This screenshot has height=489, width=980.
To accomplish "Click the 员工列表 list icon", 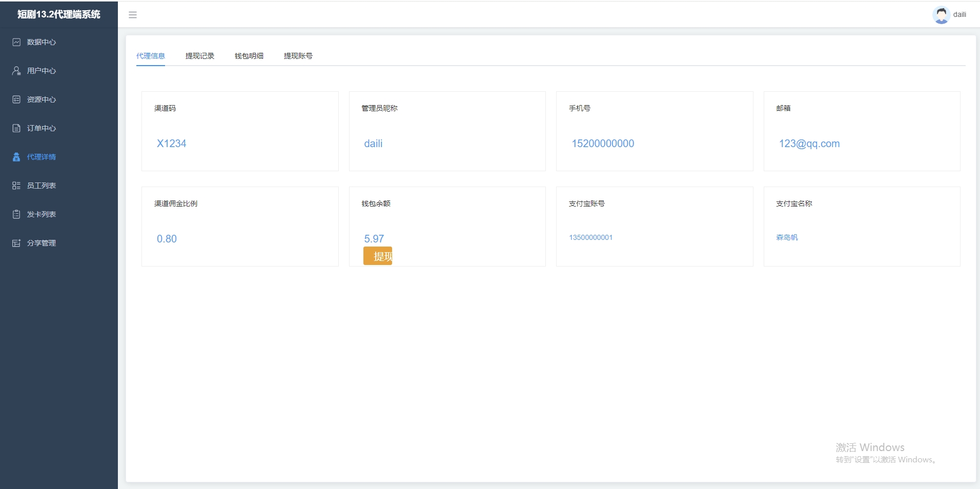I will 16,186.
